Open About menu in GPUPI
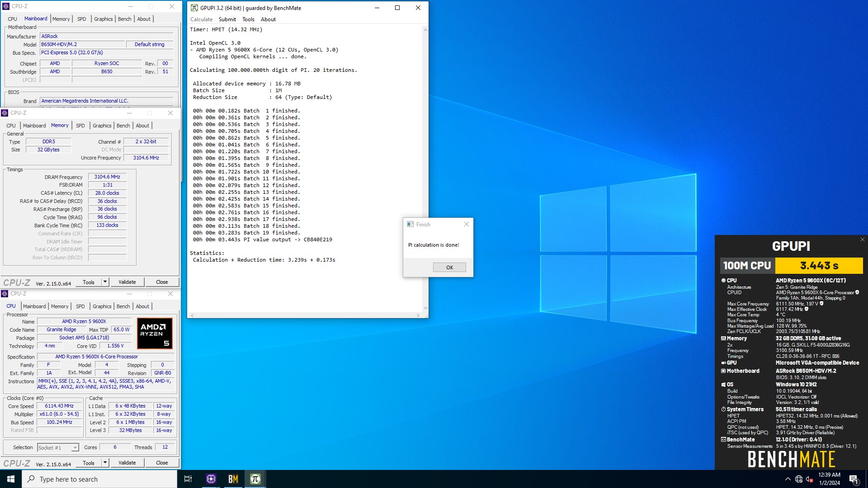This screenshot has height=488, width=868. coord(268,19)
